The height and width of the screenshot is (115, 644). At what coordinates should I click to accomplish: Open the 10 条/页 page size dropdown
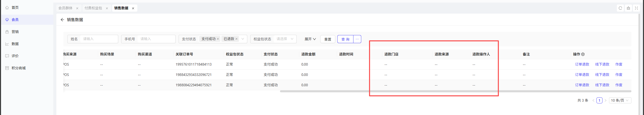(620, 100)
